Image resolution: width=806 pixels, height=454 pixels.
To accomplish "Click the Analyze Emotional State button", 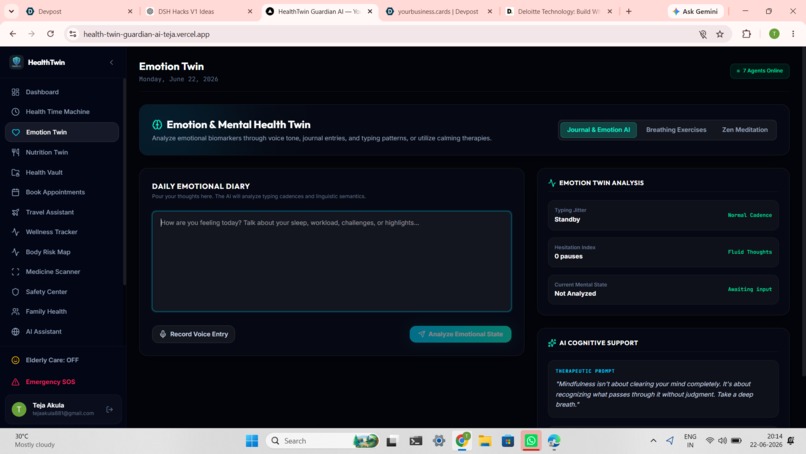I will point(461,334).
